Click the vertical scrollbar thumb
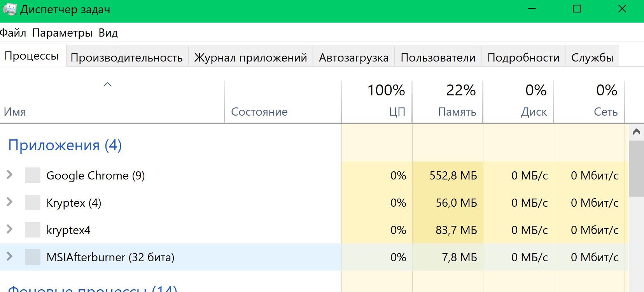This screenshot has height=292, width=644. [x=636, y=168]
